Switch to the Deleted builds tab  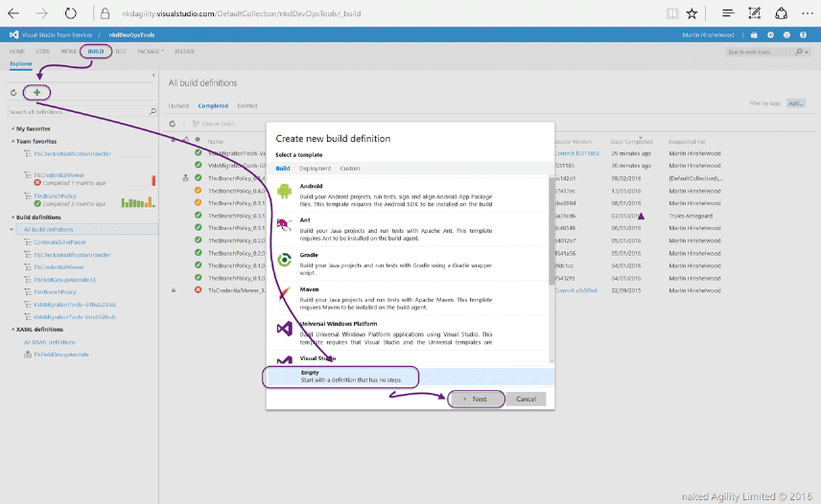coord(247,105)
